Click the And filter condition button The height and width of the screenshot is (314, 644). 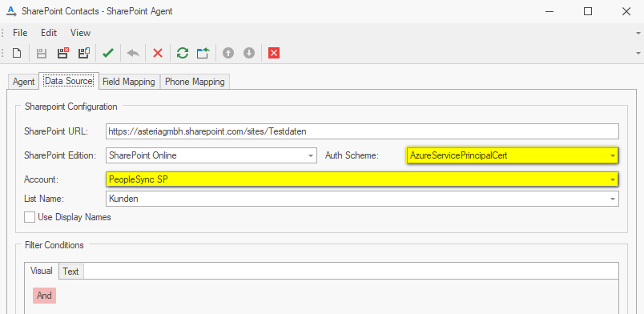pyautogui.click(x=44, y=296)
